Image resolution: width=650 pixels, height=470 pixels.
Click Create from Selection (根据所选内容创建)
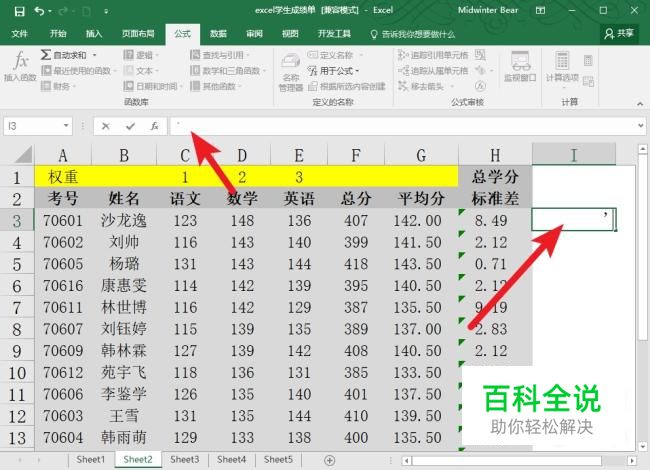[347, 86]
